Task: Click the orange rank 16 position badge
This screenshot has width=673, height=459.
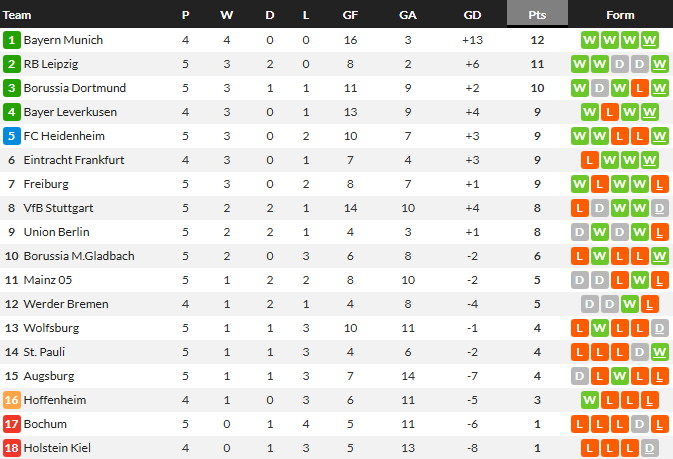Action: (11, 400)
